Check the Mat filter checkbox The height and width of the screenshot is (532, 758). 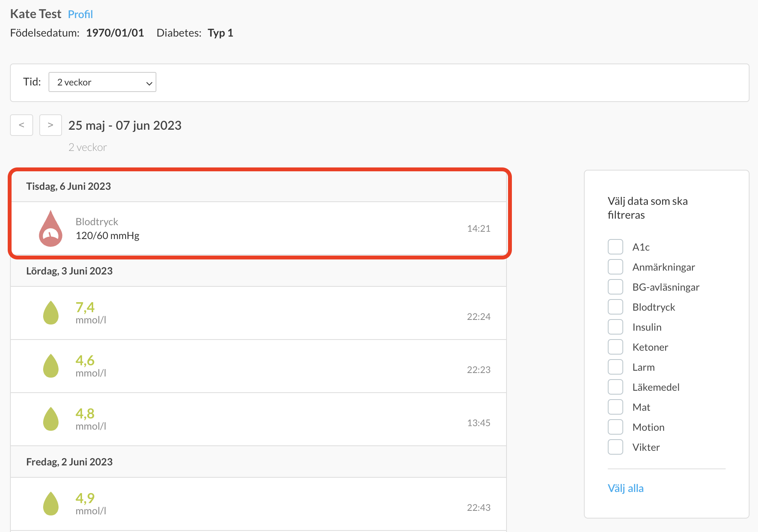click(x=615, y=407)
